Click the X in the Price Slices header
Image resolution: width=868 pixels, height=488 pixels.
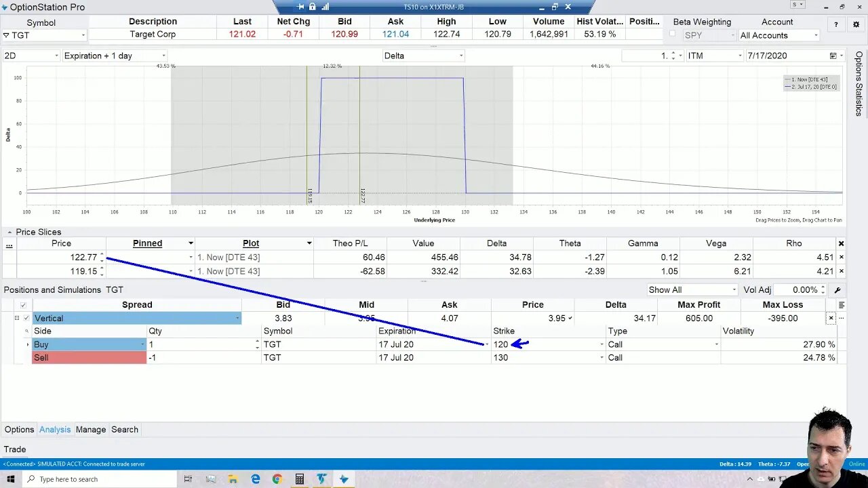(x=842, y=243)
